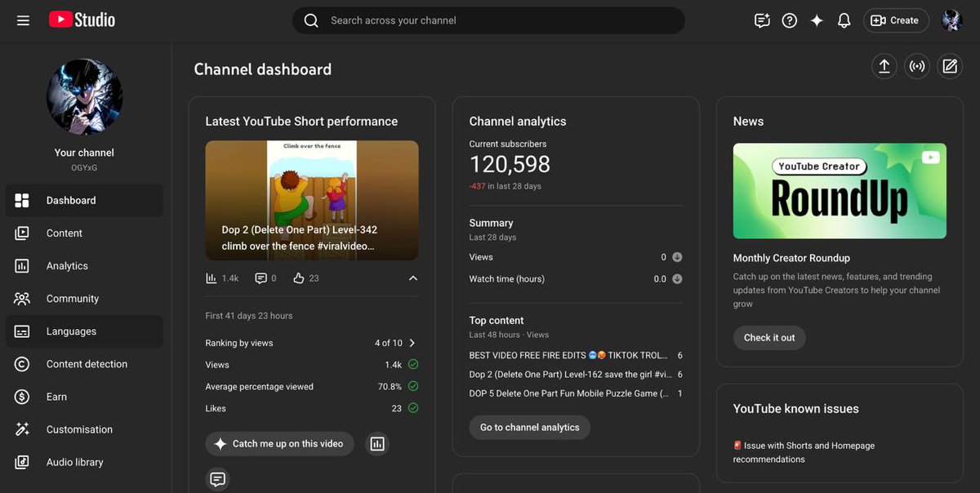980x493 pixels.
Task: Click the search magnifier icon
Action: pos(311,20)
